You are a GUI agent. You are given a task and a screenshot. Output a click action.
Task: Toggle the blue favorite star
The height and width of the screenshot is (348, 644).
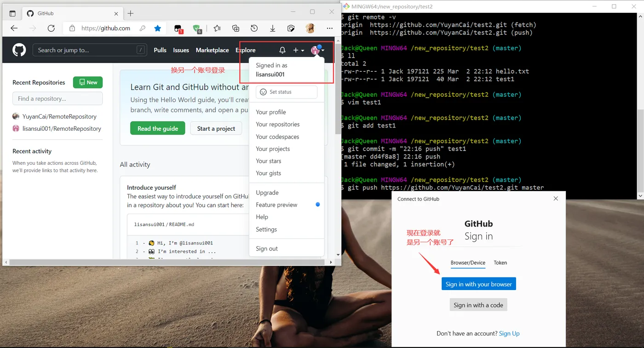click(158, 28)
